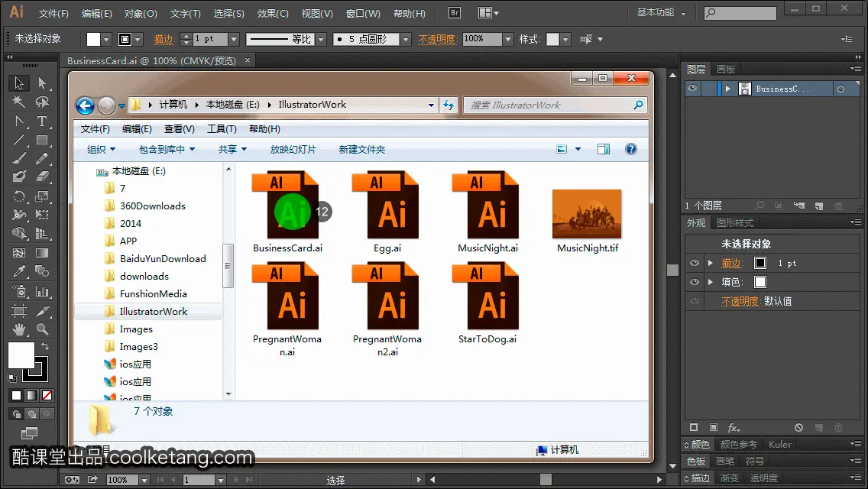Click the large white Fill box in toolbox
Image resolution: width=868 pixels, height=489 pixels.
click(21, 355)
